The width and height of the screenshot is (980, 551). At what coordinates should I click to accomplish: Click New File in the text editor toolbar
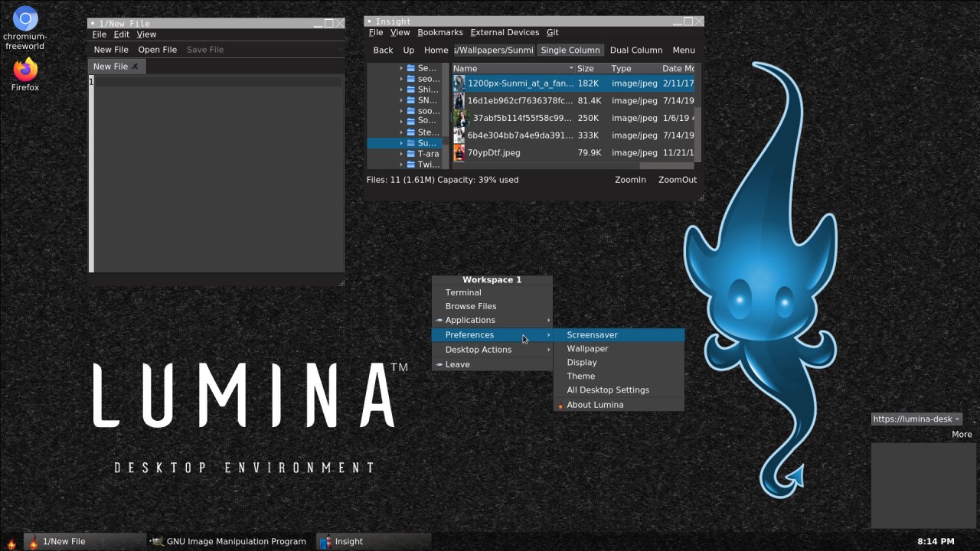(111, 50)
